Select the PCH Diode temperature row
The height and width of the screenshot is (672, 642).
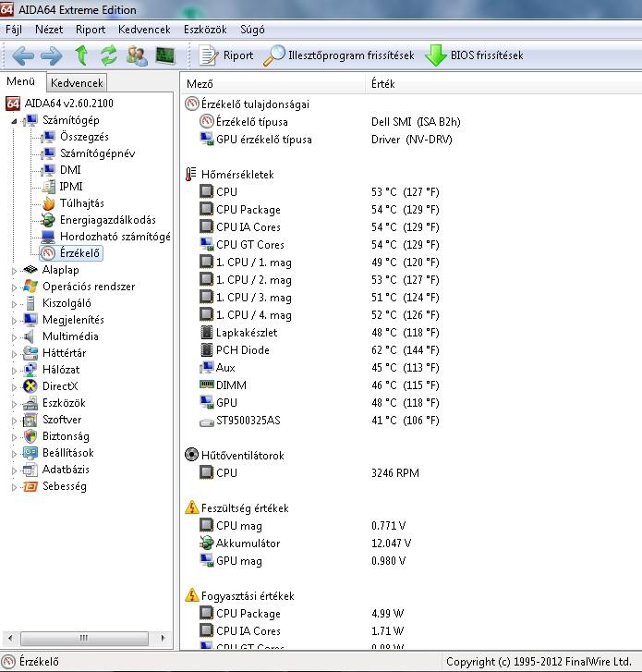[319, 350]
